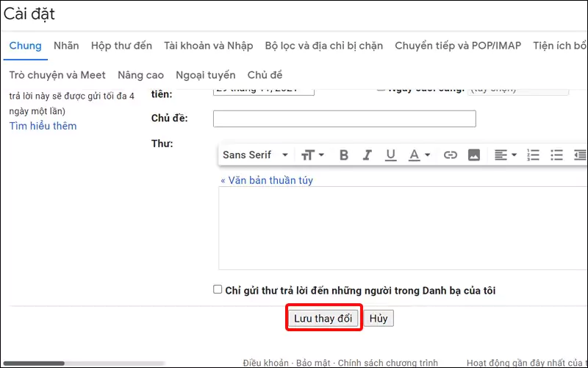Open Chính sách chương trình footer link

[x=388, y=363]
